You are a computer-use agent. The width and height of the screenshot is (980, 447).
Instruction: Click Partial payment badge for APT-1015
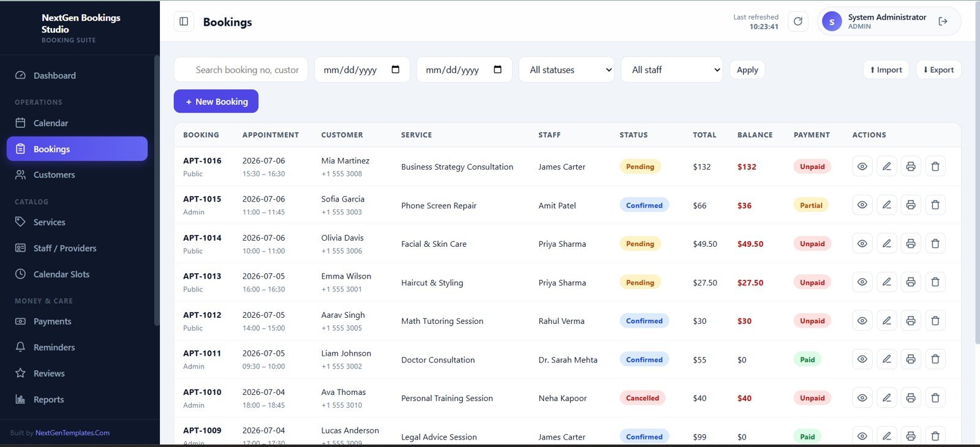(811, 205)
